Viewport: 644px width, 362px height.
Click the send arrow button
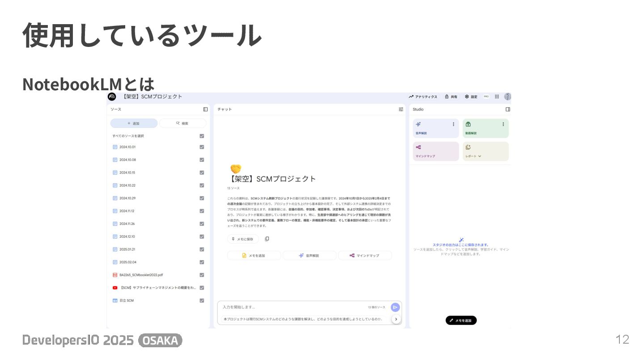tap(395, 307)
